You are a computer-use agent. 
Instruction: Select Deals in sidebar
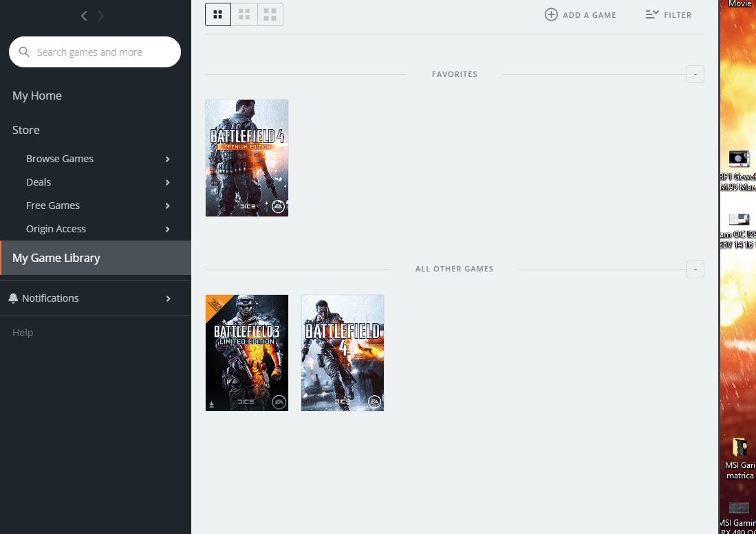click(39, 182)
